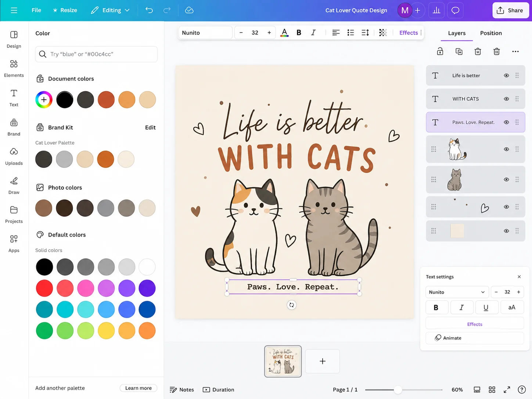Viewport: 532px width, 399px height.
Task: Open the Nunito font dropdown in toolbar
Action: click(x=205, y=33)
